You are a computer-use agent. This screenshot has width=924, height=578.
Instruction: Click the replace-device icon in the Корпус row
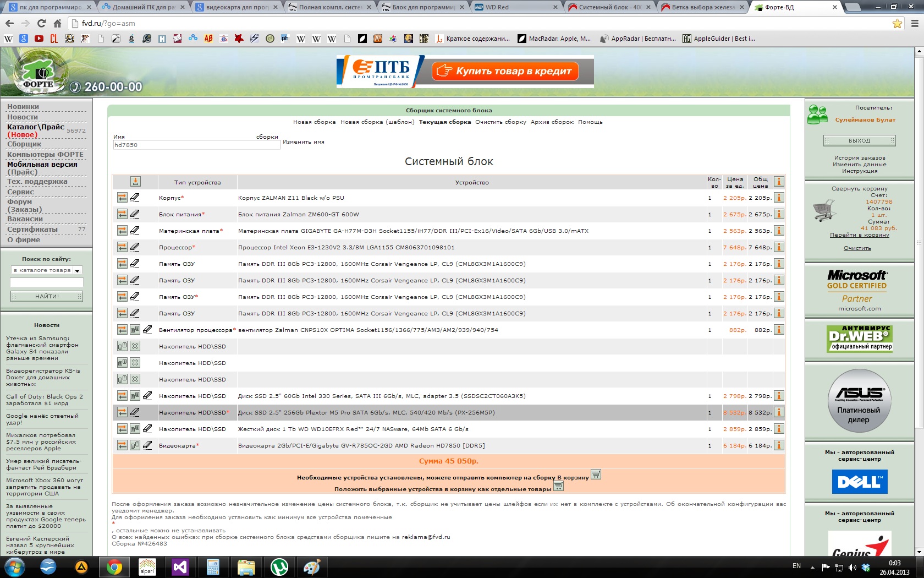click(122, 198)
